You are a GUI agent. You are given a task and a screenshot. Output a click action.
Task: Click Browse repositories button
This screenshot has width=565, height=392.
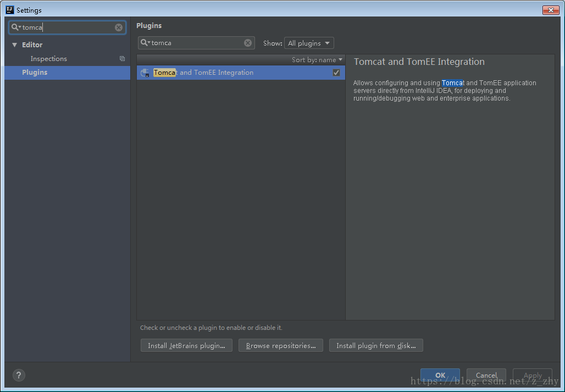281,345
